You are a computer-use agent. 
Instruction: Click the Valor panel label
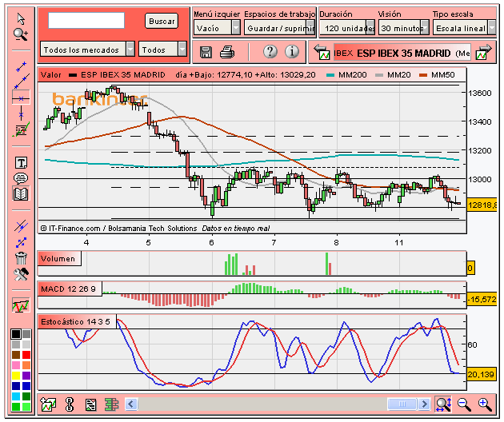(50, 75)
